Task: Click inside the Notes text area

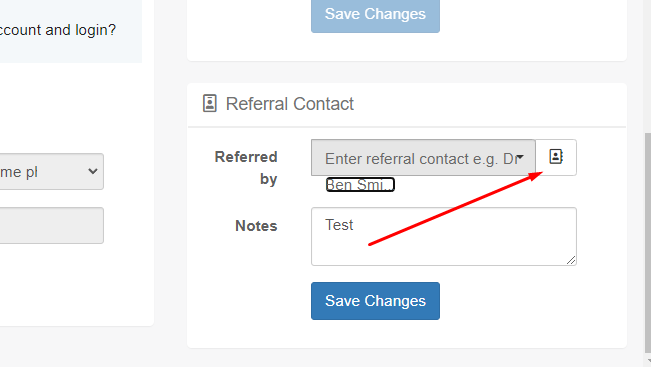Action: tap(444, 237)
